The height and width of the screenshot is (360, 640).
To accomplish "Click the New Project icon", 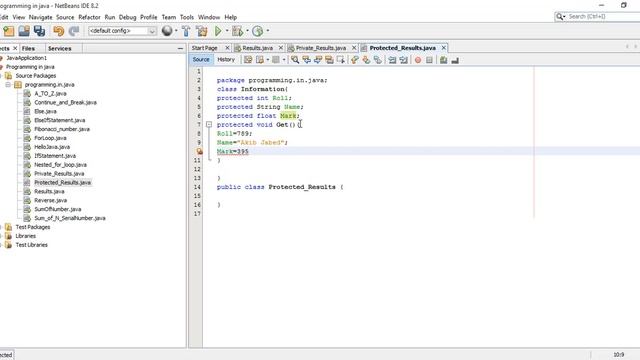I will click(9, 31).
